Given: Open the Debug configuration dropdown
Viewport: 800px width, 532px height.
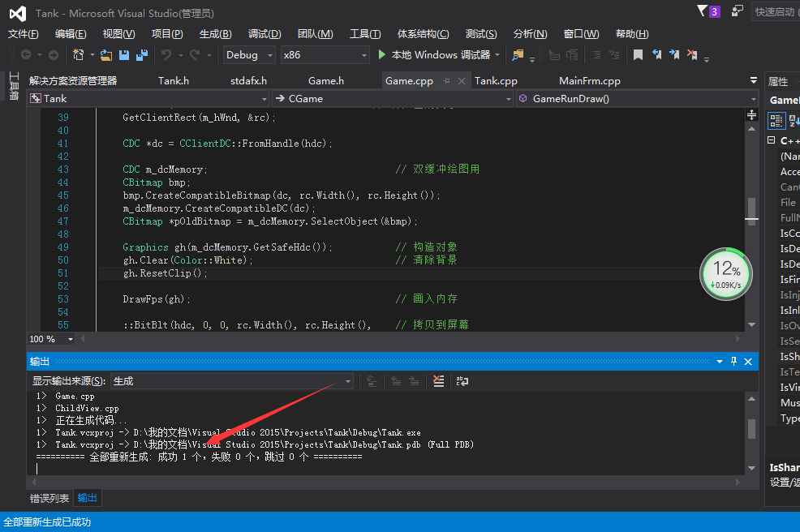Looking at the screenshot, I should click(249, 54).
